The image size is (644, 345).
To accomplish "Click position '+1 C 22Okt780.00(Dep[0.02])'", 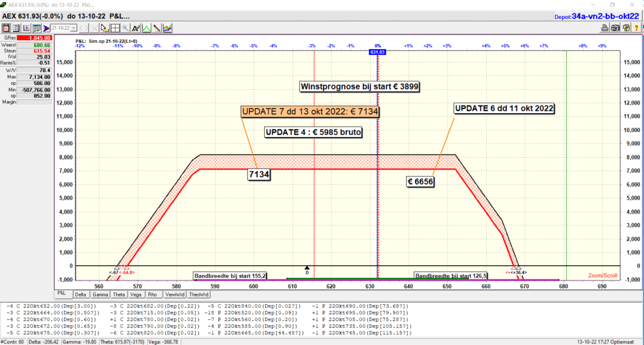I will click(155, 319).
